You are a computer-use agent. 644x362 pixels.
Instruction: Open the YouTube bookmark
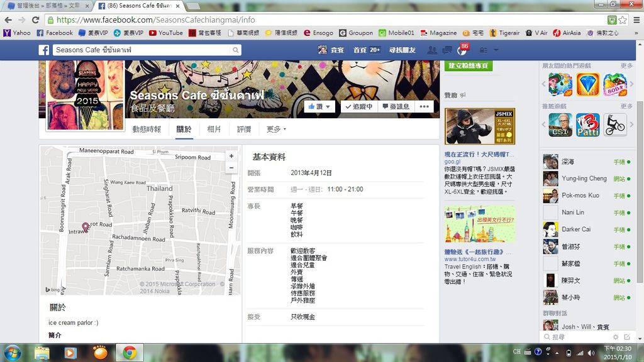[x=166, y=33]
